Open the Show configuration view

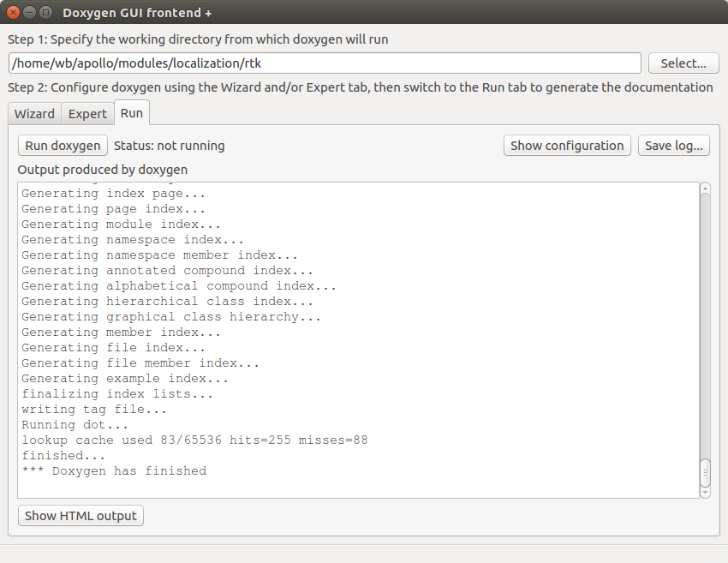[567, 146]
